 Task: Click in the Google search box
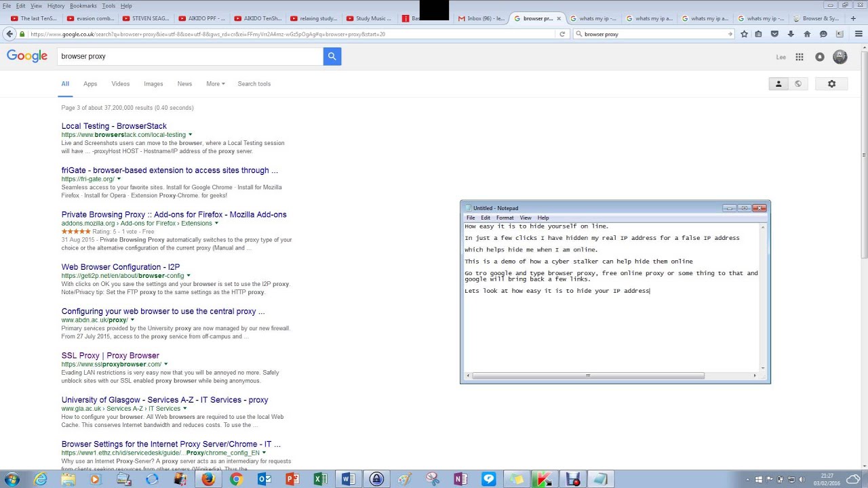[190, 56]
